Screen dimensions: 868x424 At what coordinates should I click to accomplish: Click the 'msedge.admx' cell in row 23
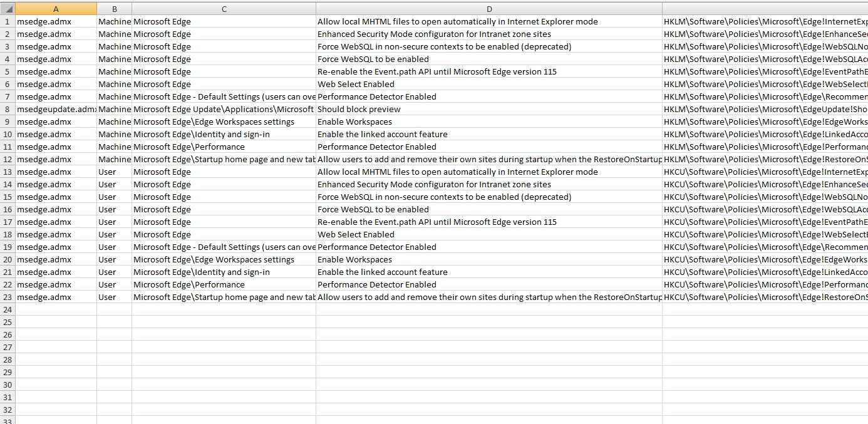56,297
